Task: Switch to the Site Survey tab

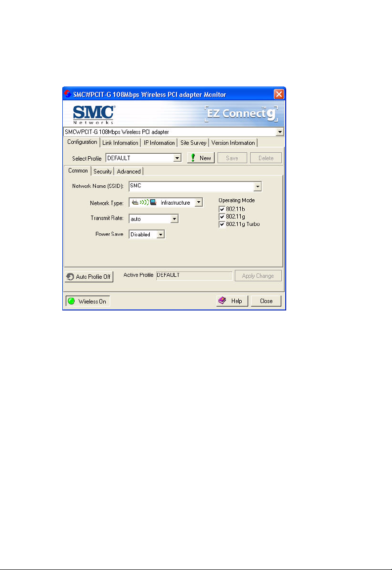Action: coord(193,142)
